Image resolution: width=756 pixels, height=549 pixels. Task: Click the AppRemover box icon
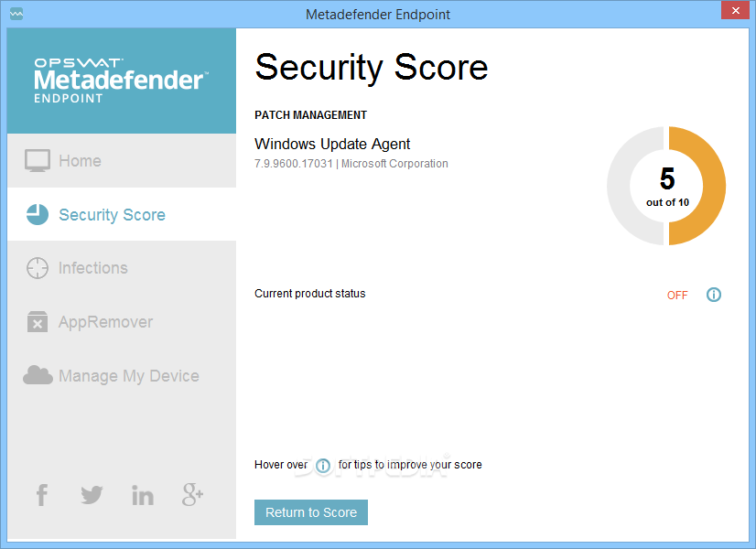pos(38,322)
